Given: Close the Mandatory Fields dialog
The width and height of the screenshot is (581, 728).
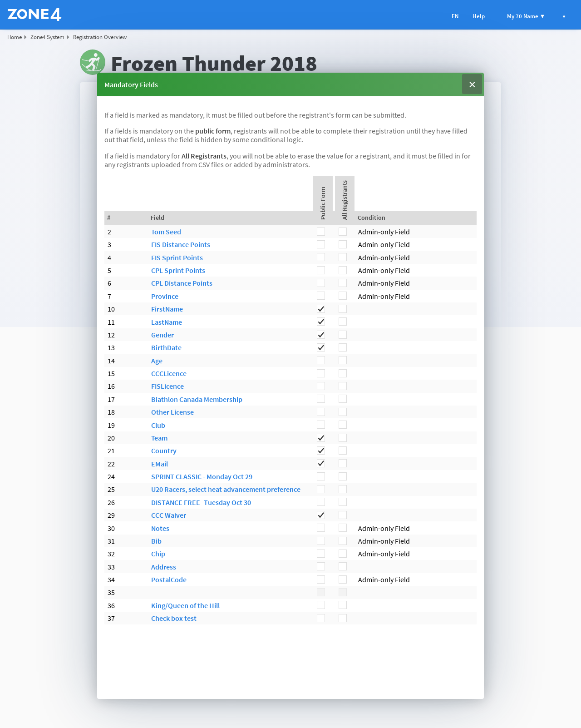Looking at the screenshot, I should pyautogui.click(x=472, y=84).
